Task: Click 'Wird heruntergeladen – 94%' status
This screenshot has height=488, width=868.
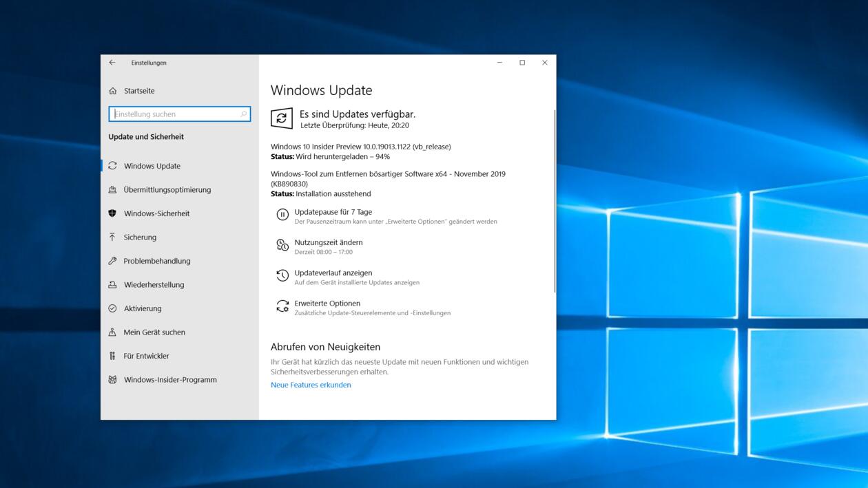Action: pyautogui.click(x=343, y=157)
